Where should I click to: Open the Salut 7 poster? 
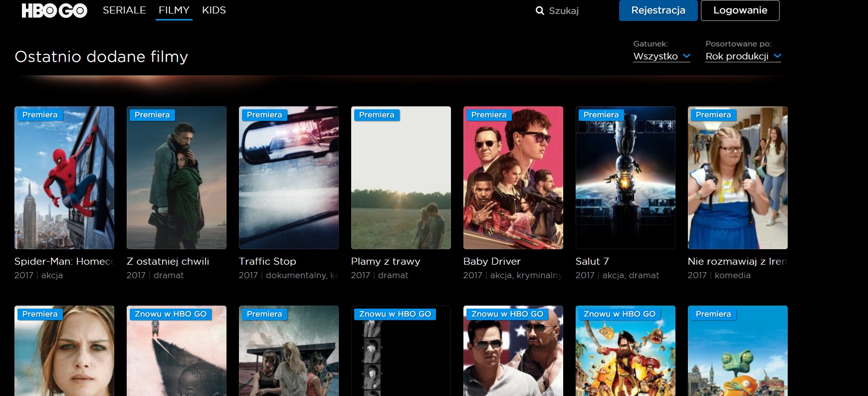coord(626,178)
